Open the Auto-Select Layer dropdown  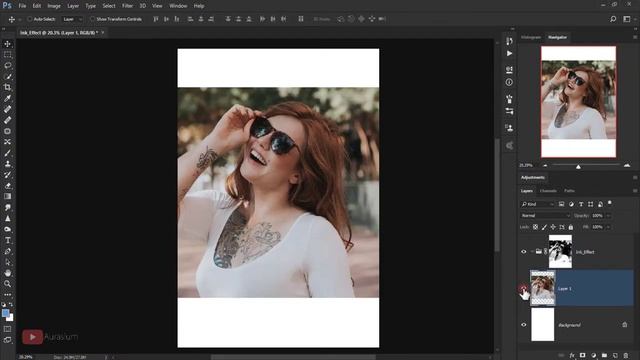tap(72, 19)
